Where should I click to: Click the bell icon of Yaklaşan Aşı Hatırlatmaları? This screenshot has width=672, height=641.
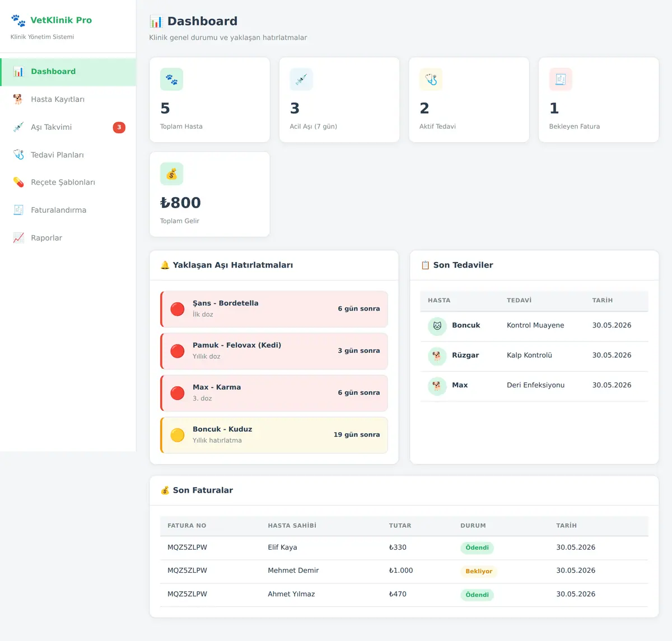[165, 265]
